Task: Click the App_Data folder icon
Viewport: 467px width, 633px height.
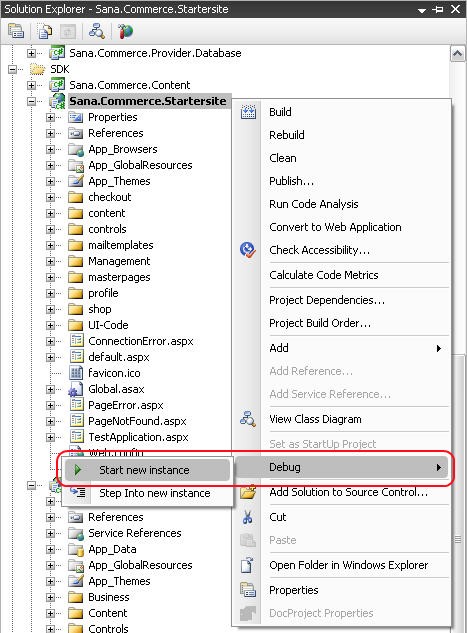Action: (x=76, y=549)
